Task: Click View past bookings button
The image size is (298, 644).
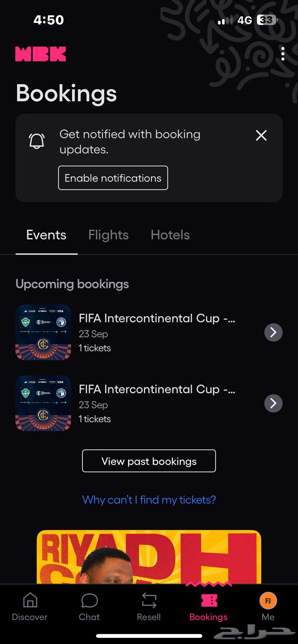Action: (x=149, y=461)
